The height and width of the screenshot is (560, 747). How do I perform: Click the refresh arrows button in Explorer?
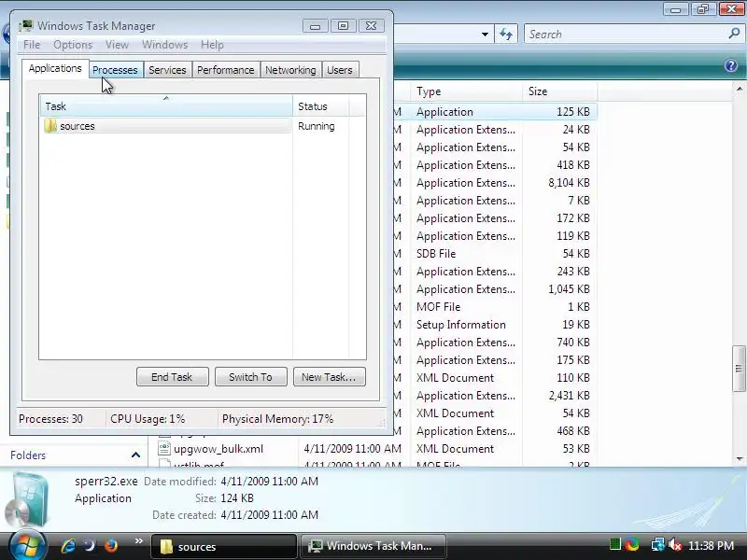506,35
